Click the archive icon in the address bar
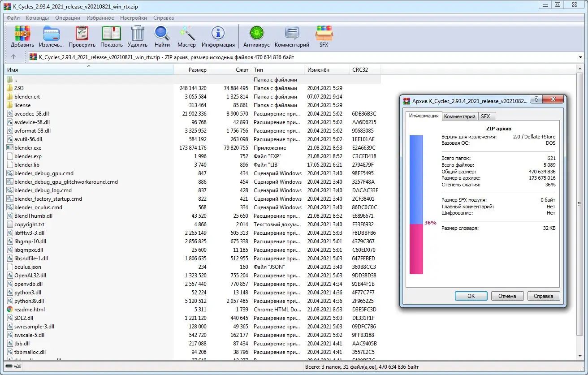Screen dimensions: 588x375 (x=33, y=57)
